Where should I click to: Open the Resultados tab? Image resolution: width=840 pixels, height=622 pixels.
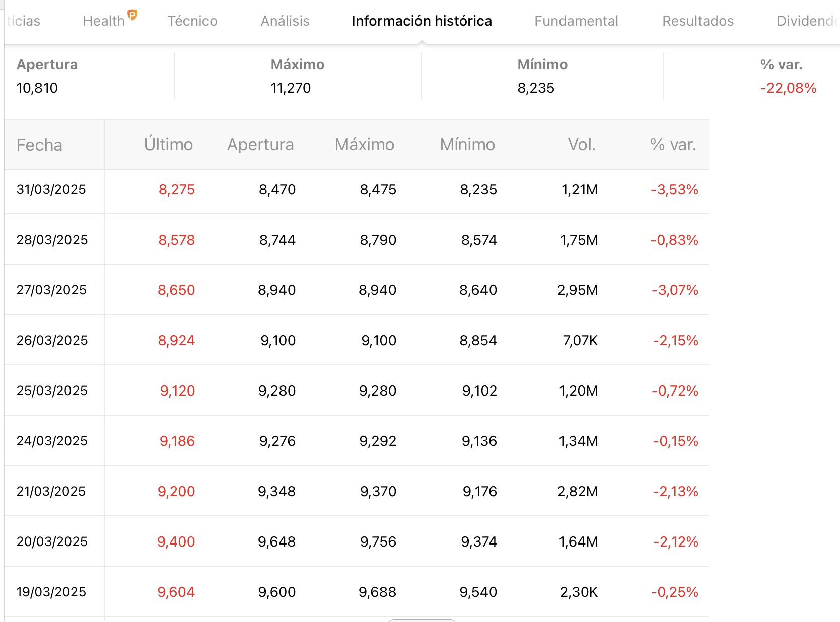698,21
